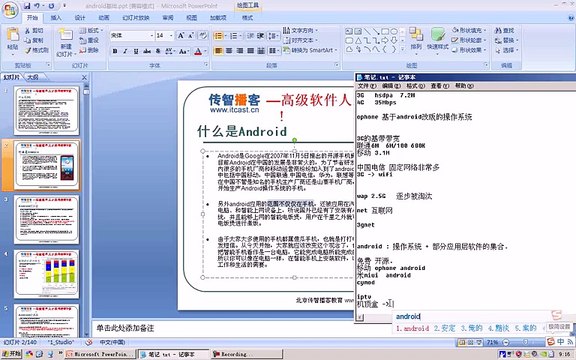Select the cloud shape in gallery
The height and width of the screenshot is (360, 576).
point(349,49)
